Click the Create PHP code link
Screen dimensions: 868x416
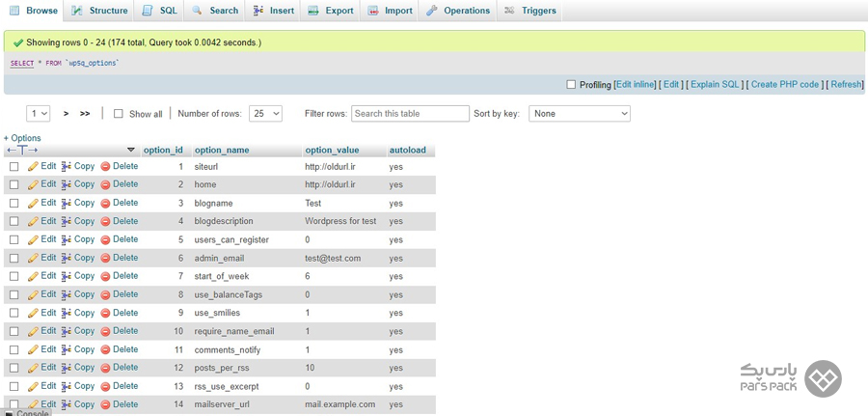pyautogui.click(x=784, y=85)
